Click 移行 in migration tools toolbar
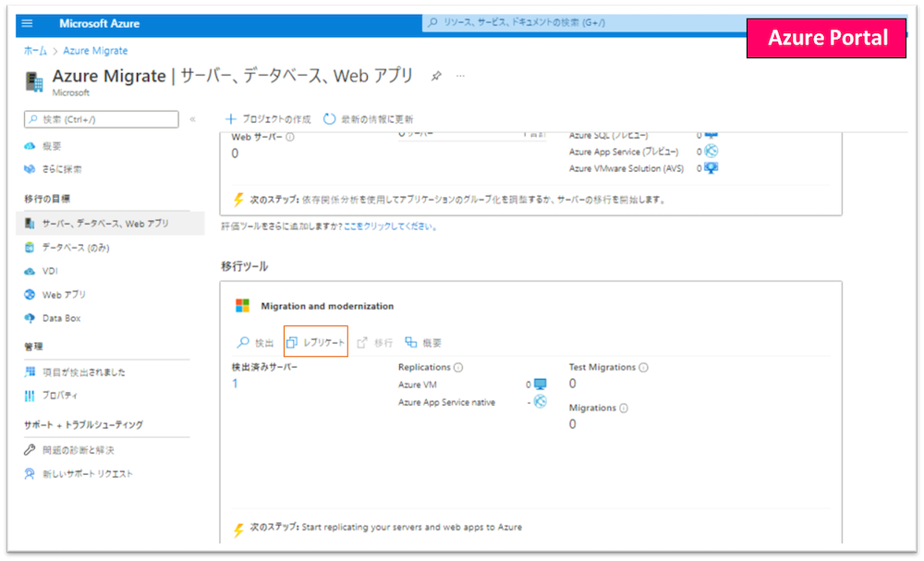The height and width of the screenshot is (561, 924). coord(375,342)
